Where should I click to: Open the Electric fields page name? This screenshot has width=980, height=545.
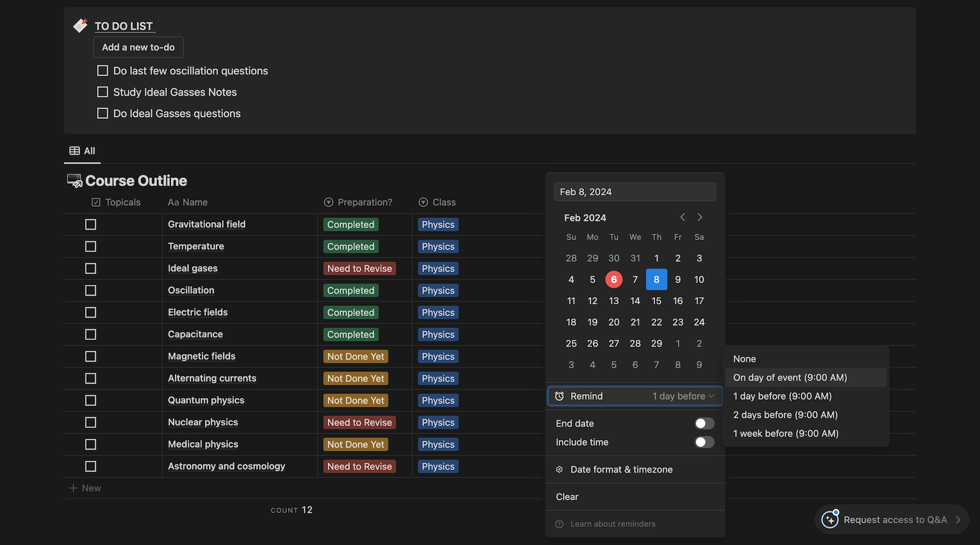point(198,312)
